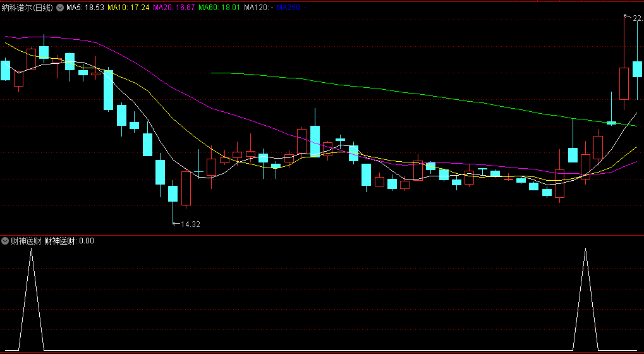Select the MA60: 18.01 label
This screenshot has width=644, height=354.
[219, 8]
